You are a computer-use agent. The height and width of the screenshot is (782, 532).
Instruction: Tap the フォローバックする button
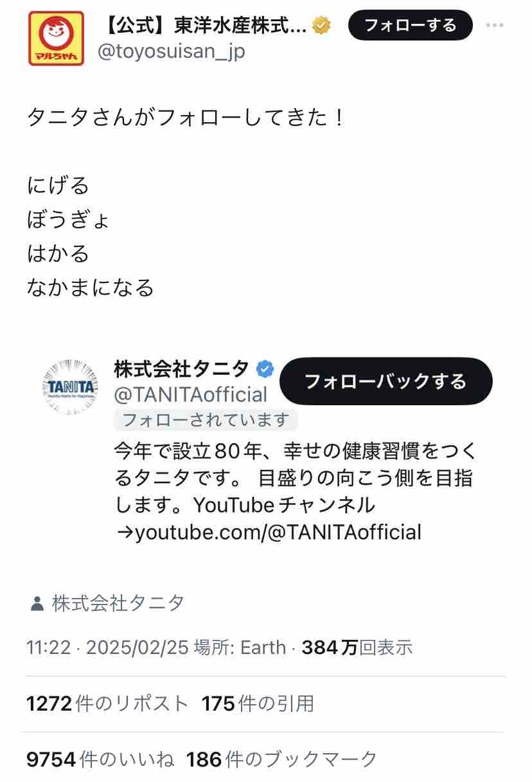click(386, 381)
